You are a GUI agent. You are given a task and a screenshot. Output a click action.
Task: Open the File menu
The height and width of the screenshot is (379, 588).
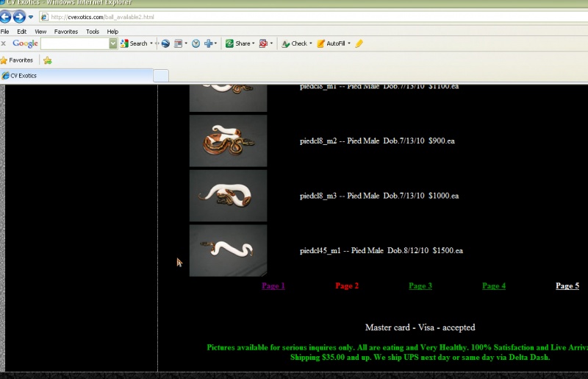4,32
